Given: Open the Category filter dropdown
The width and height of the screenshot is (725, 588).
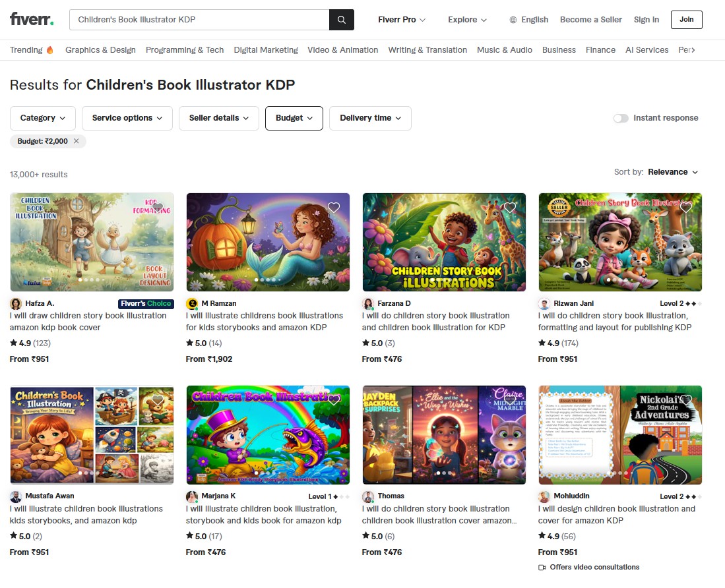Looking at the screenshot, I should [x=42, y=117].
